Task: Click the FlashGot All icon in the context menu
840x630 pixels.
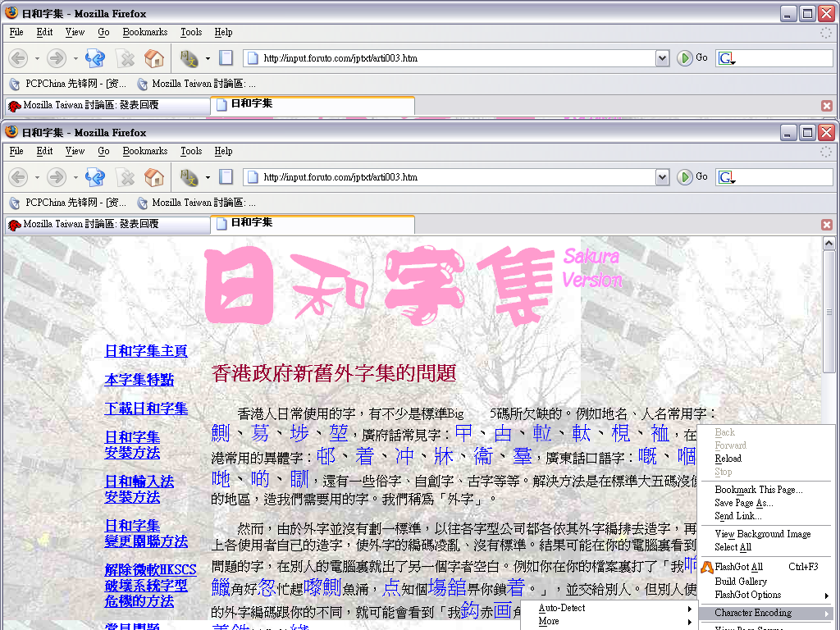Action: [705, 567]
